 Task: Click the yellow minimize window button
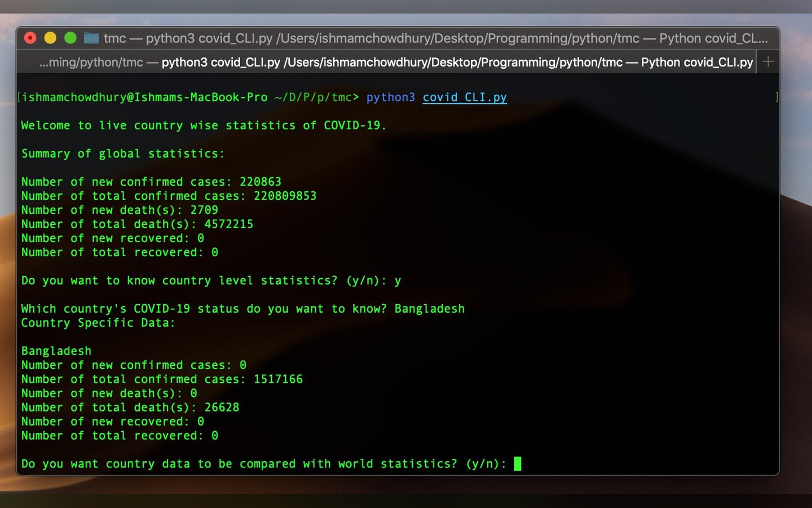pyautogui.click(x=50, y=38)
